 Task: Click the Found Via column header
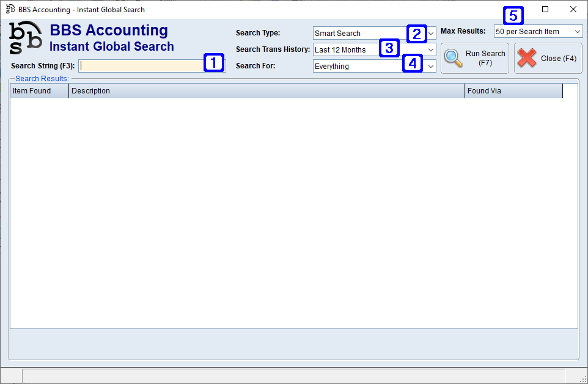click(x=513, y=91)
